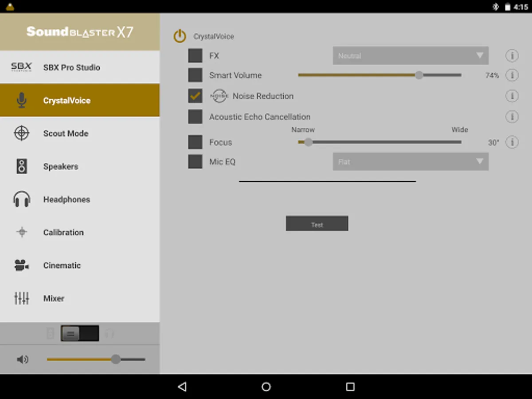
Task: Click the SBX logo icon
Action: [21, 67]
